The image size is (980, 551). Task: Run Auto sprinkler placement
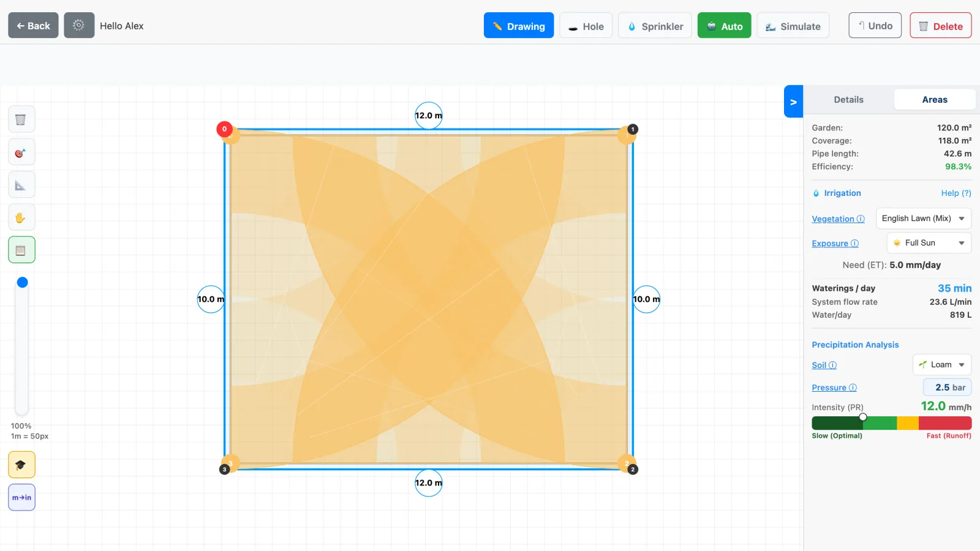tap(724, 25)
